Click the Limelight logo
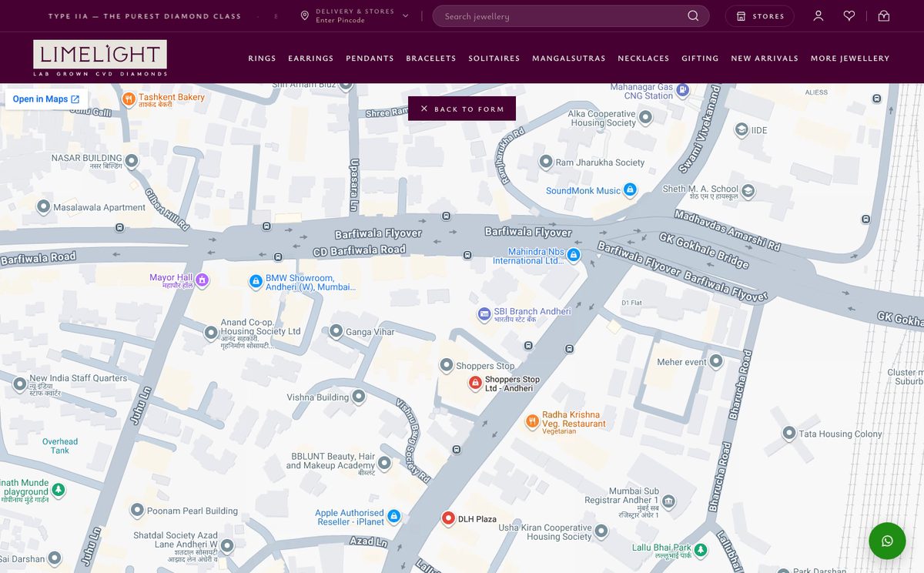Screen dimensions: 924x573 click(100, 58)
